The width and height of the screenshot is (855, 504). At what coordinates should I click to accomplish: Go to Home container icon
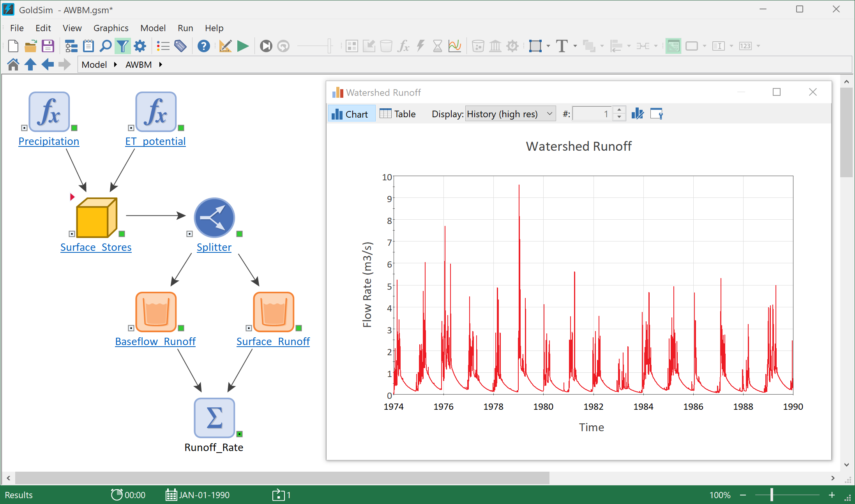tap(13, 65)
